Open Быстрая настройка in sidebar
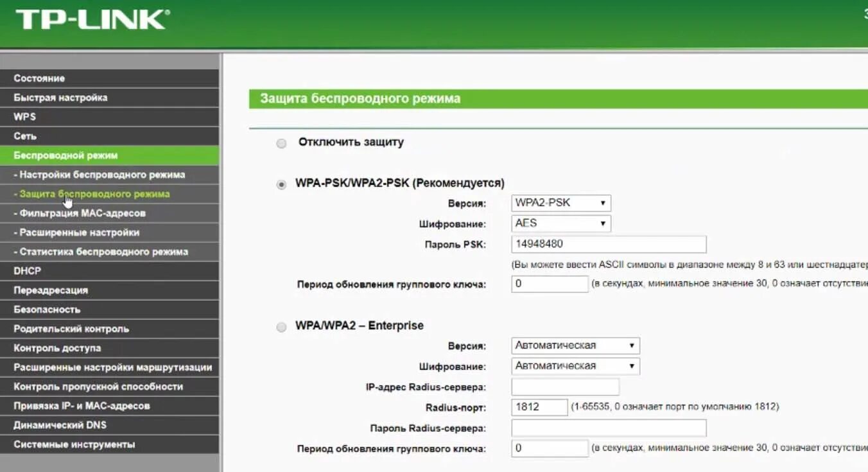The image size is (868, 472). coord(109,98)
